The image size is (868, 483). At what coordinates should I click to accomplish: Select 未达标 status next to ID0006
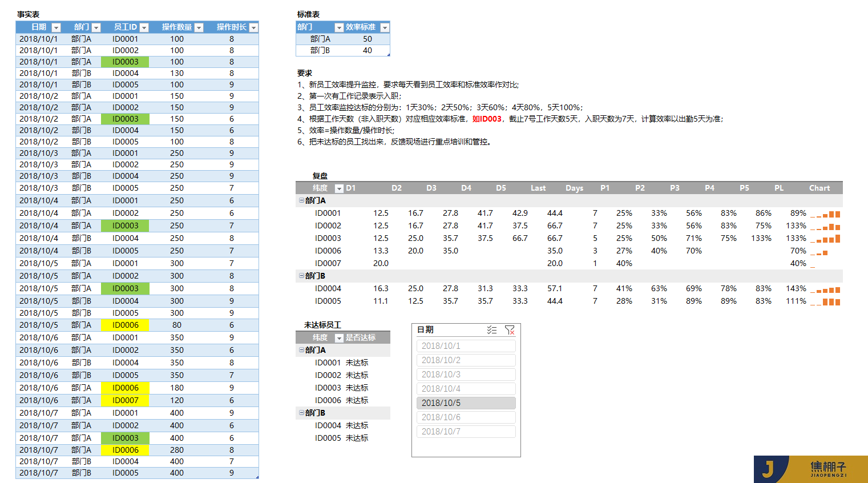click(357, 400)
